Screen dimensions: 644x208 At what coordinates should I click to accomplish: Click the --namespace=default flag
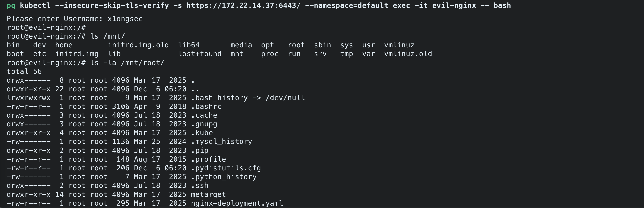[346, 5]
